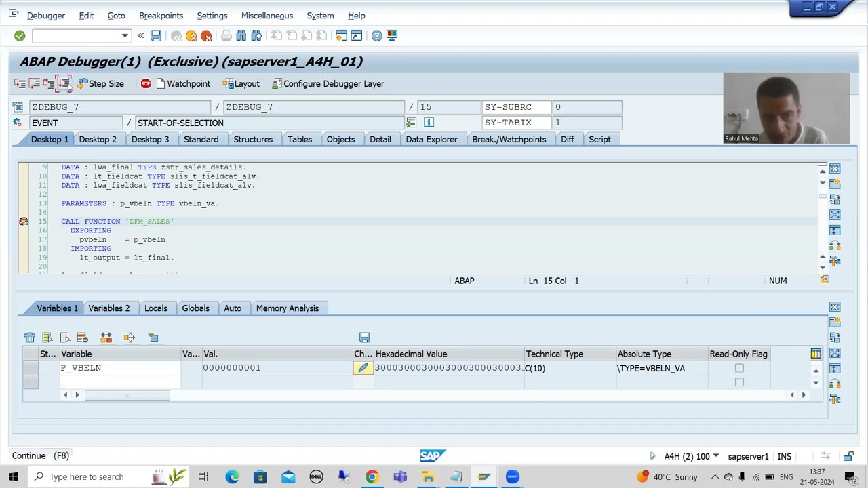Click the info icon beside START-OF-SELECTION
The image size is (868, 488).
pyautogui.click(x=429, y=123)
